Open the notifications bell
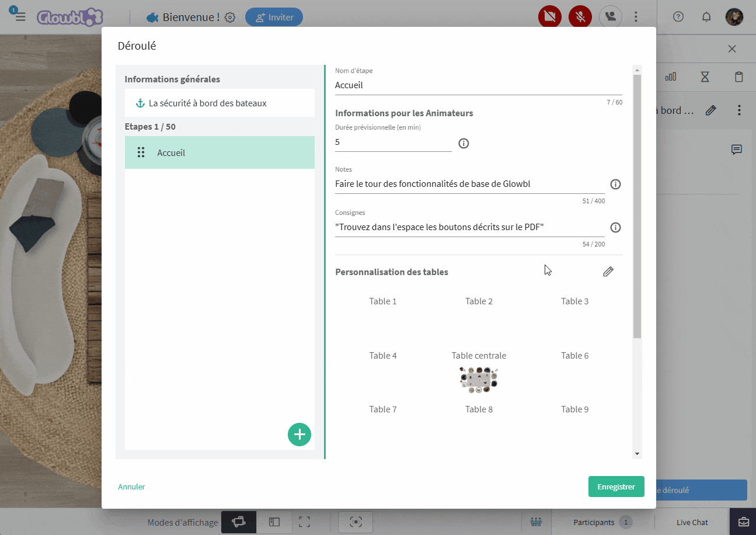This screenshot has width=756, height=535. click(x=706, y=17)
